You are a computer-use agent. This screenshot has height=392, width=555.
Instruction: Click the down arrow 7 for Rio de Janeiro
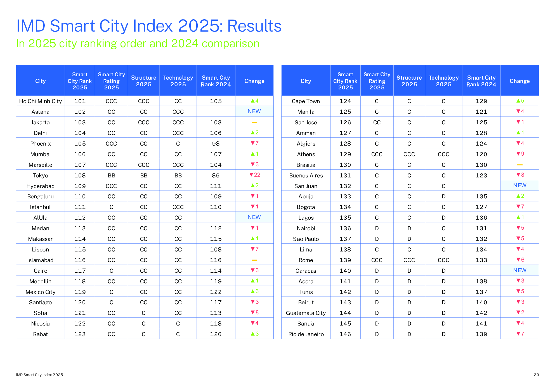[x=520, y=334]
